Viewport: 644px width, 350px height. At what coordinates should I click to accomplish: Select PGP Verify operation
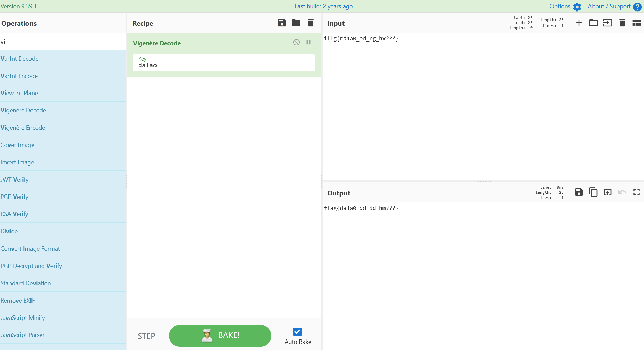click(63, 197)
